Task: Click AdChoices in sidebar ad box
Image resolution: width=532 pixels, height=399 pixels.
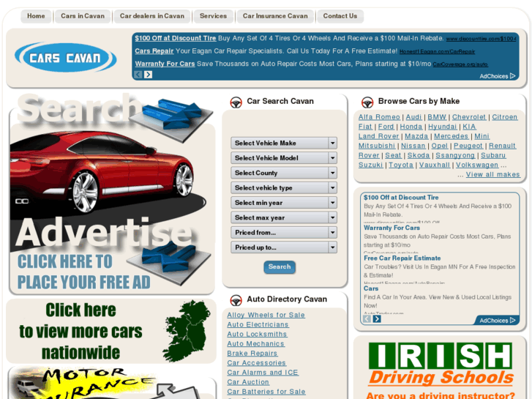Action: [x=498, y=320]
